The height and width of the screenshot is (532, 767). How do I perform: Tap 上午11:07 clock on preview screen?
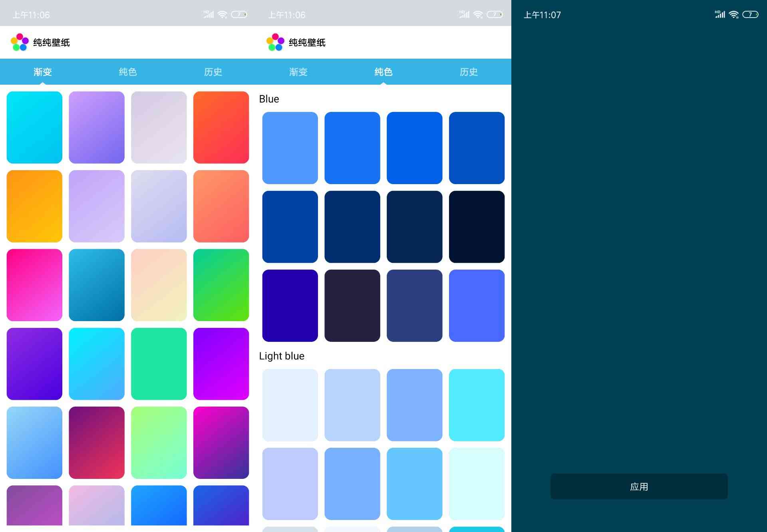542,15
